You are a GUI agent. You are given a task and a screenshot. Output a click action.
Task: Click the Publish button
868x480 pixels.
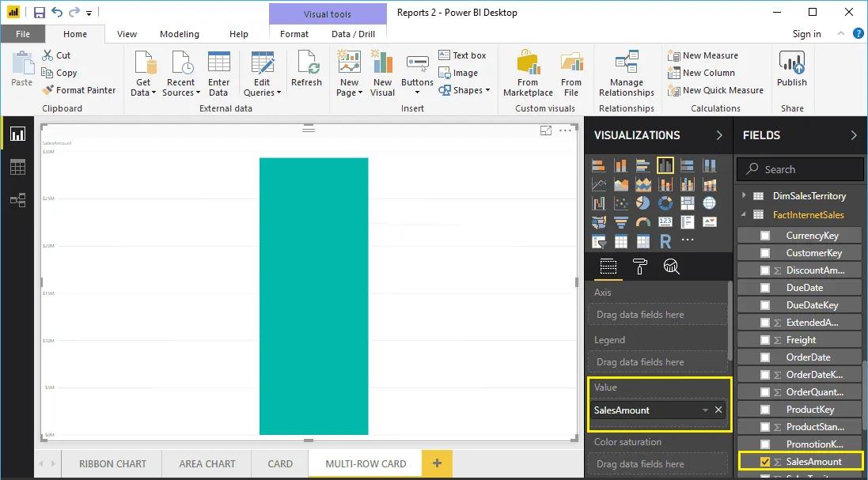tap(791, 71)
